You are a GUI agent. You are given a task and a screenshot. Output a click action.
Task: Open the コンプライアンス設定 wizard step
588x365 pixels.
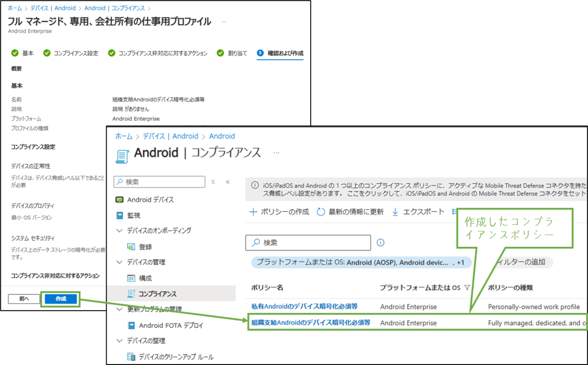[71, 53]
